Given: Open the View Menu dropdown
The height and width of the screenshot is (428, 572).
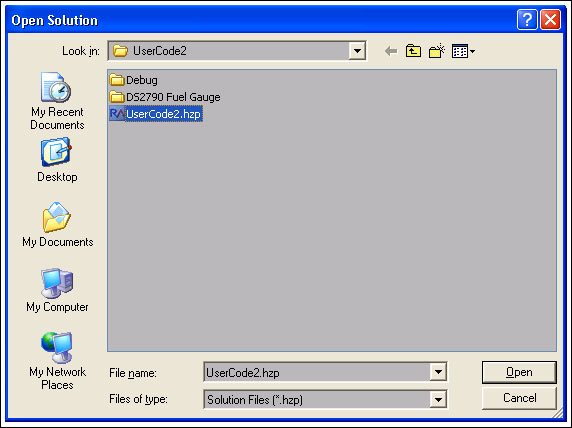Looking at the screenshot, I should click(463, 51).
